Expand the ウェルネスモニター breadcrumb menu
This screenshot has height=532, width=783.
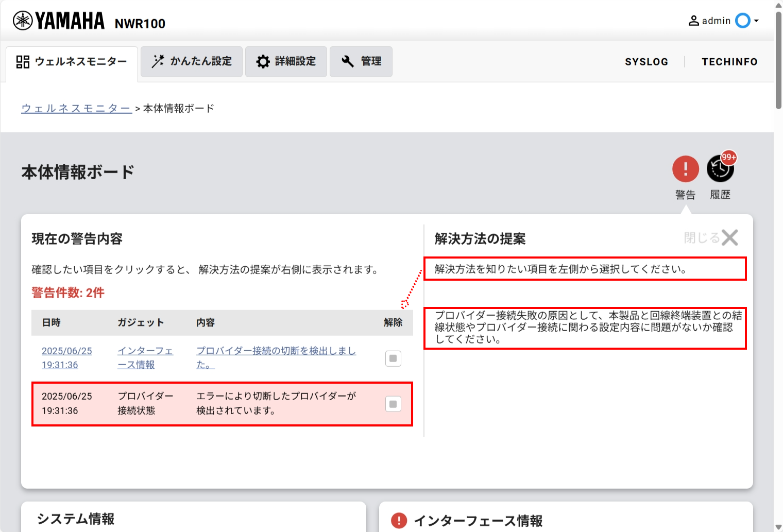76,108
